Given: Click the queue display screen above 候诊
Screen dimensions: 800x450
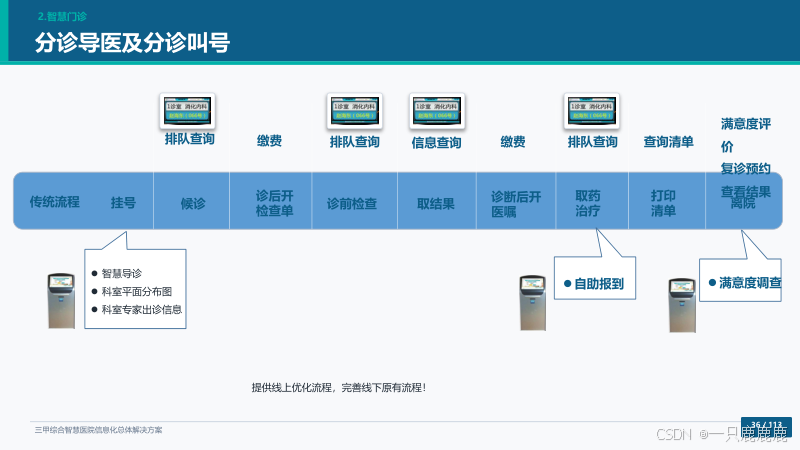Looking at the screenshot, I should pyautogui.click(x=187, y=111).
